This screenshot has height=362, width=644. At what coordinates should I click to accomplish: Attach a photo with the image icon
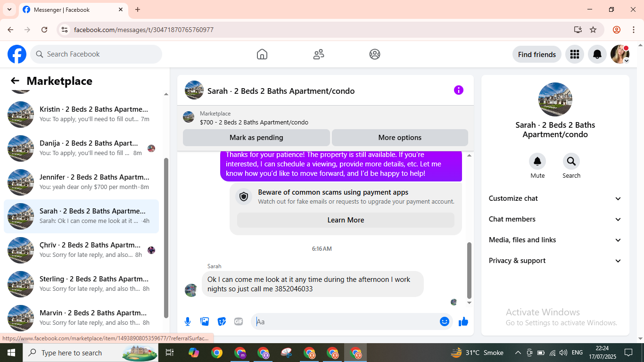[x=205, y=321]
